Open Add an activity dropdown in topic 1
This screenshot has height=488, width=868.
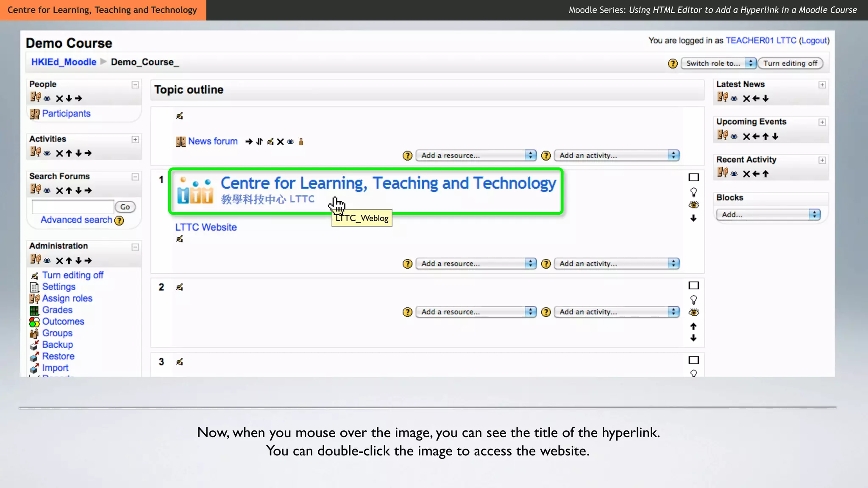coord(617,263)
